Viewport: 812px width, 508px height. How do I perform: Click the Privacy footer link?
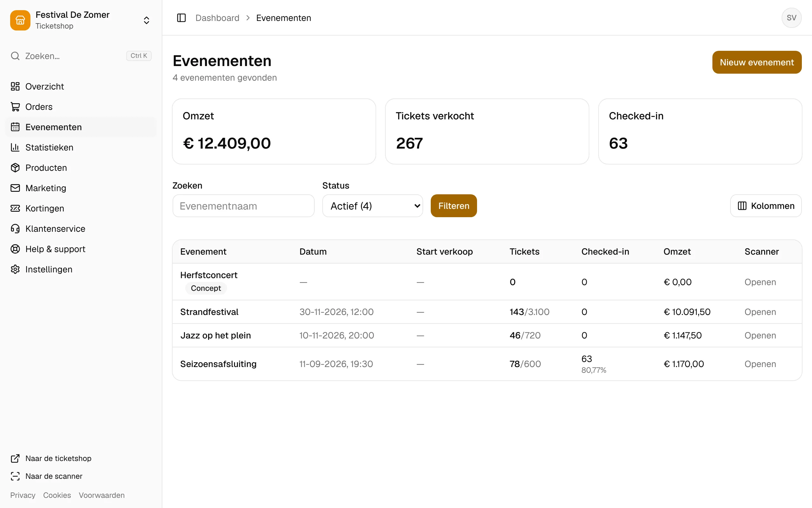pyautogui.click(x=23, y=495)
